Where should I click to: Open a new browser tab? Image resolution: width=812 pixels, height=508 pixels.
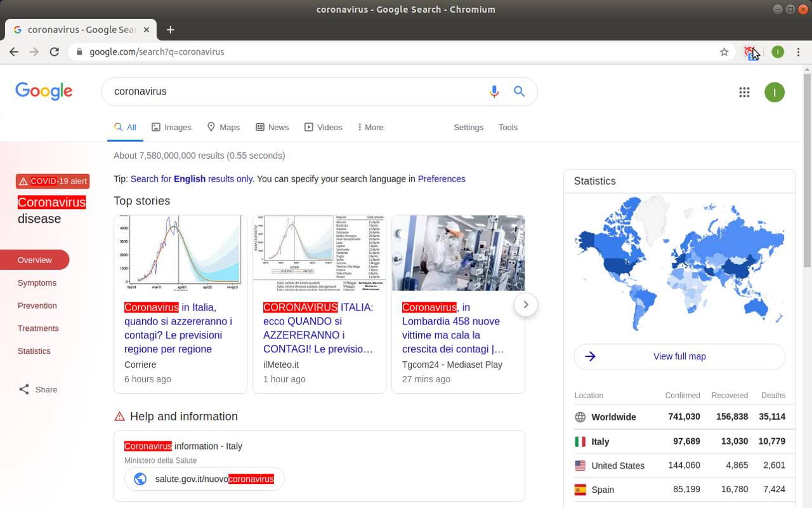(x=170, y=29)
